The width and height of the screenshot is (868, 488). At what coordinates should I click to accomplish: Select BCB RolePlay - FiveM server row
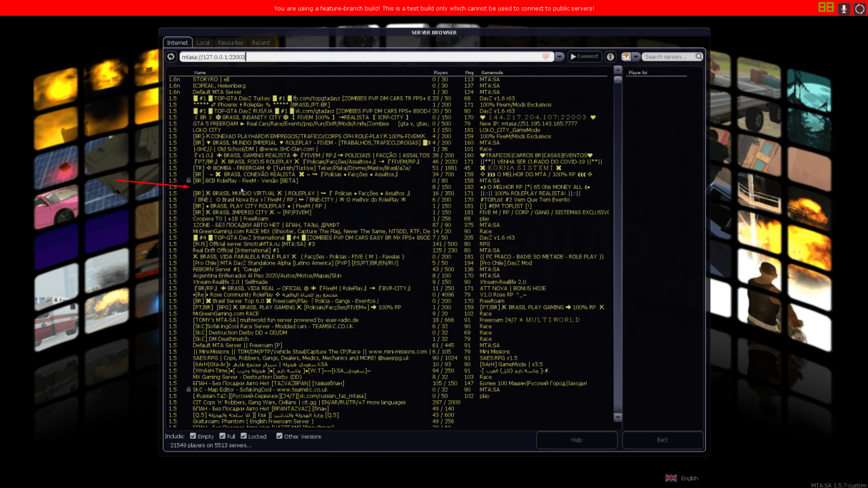[x=388, y=181]
